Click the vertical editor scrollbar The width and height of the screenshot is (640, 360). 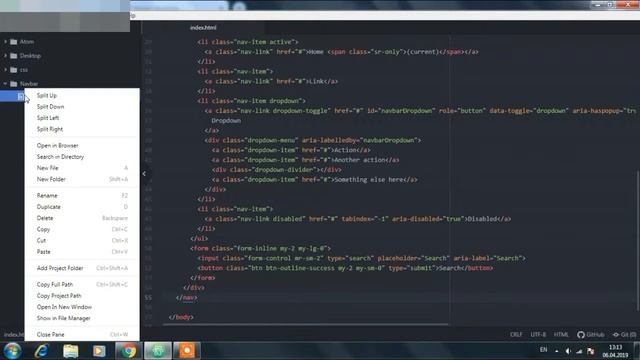(638, 241)
